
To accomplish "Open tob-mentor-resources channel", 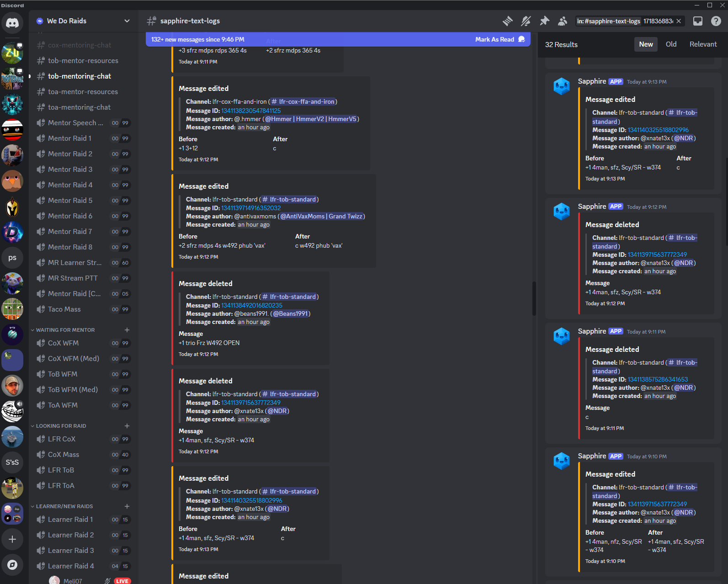I will point(83,61).
